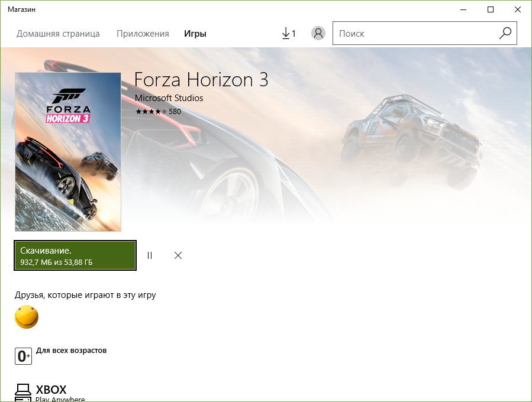Cancel the download with the X icon
Viewport: 532px width, 402px height.
point(178,255)
